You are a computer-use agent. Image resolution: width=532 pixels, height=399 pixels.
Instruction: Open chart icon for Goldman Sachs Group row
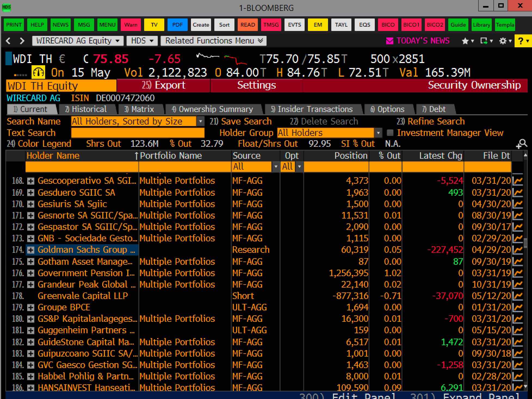tap(518, 250)
